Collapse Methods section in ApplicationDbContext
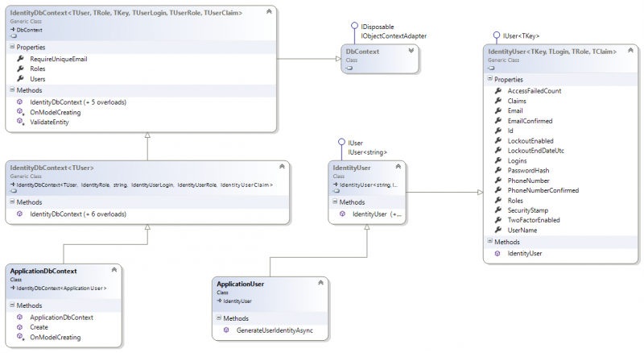Viewport: 644px width, 353px height. (x=12, y=305)
